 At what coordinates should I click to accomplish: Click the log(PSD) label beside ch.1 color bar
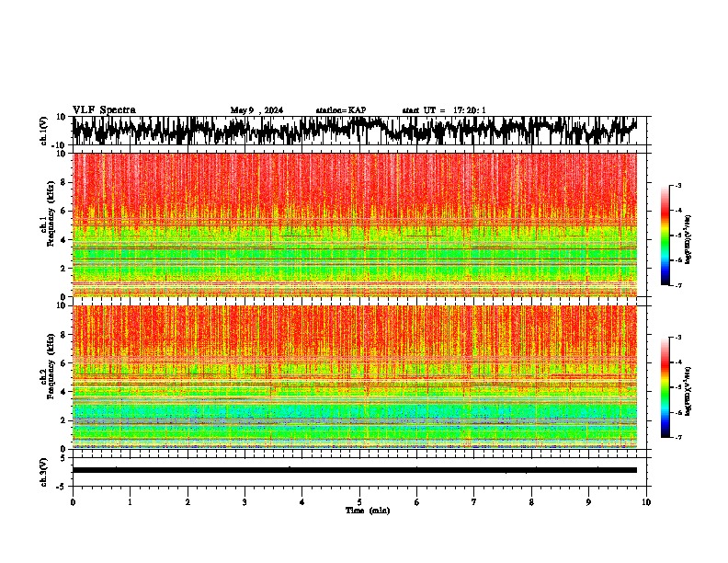point(688,240)
